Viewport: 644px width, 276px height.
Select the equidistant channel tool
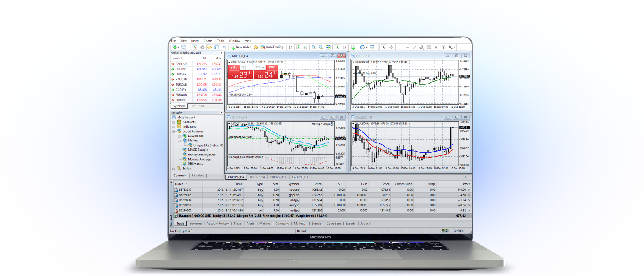[421, 47]
